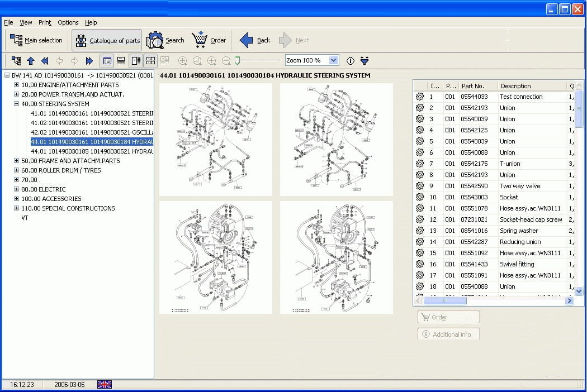The height and width of the screenshot is (392, 587).
Task: Open the Print menu
Action: point(45,22)
